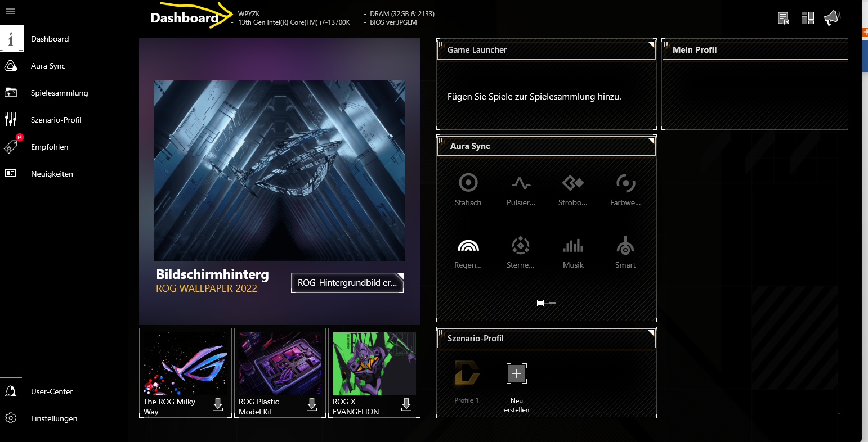
Task: Select ROG Plastic Model Kit thumbnail
Action: point(280,364)
